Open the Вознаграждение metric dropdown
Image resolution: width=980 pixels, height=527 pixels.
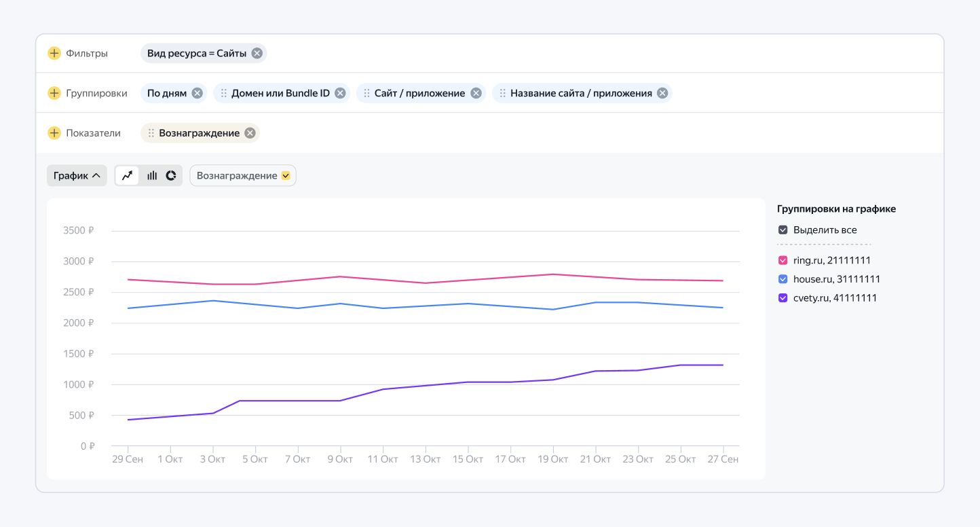[x=243, y=175]
